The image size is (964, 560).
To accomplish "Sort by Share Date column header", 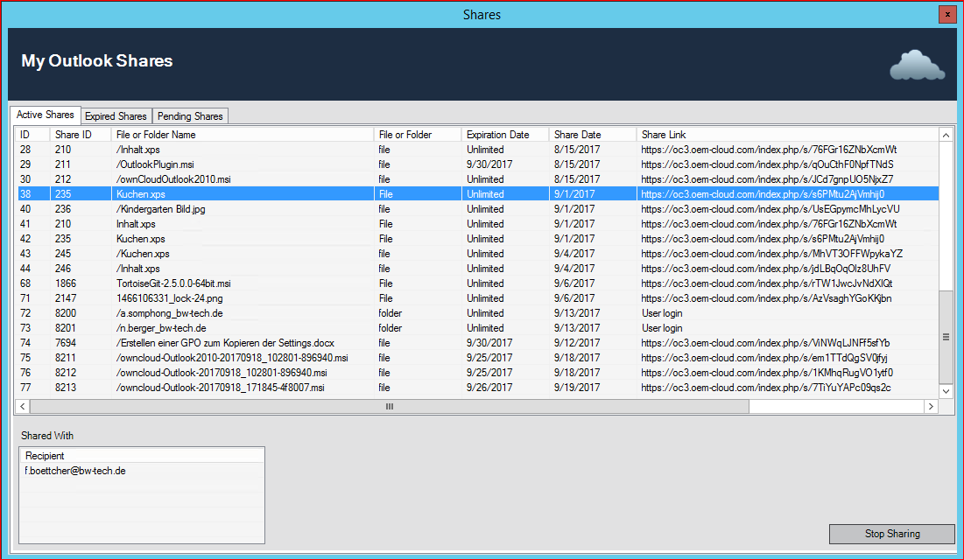I will pos(593,135).
